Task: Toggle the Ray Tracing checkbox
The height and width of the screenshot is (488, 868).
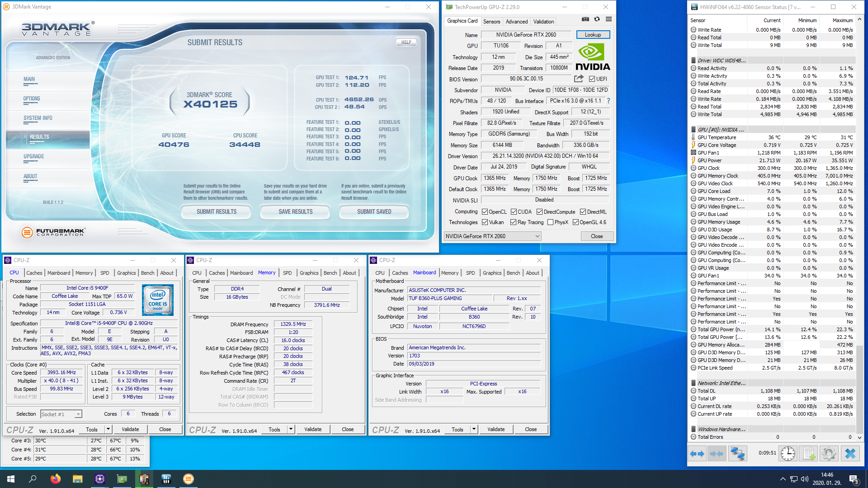Action: coord(513,222)
